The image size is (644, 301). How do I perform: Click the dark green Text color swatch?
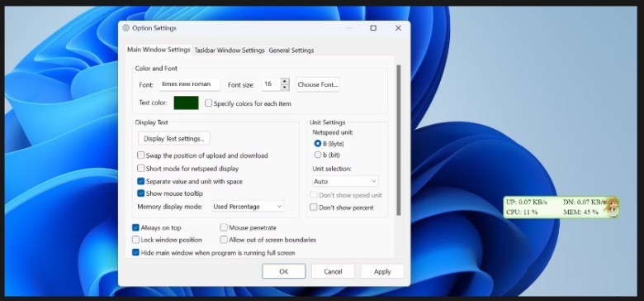click(186, 103)
